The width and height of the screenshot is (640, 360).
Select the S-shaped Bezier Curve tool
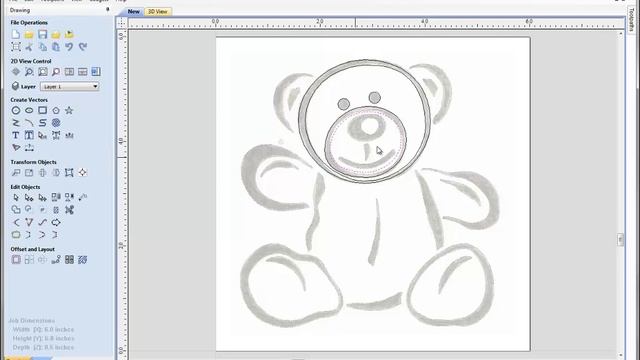[x=42, y=122]
